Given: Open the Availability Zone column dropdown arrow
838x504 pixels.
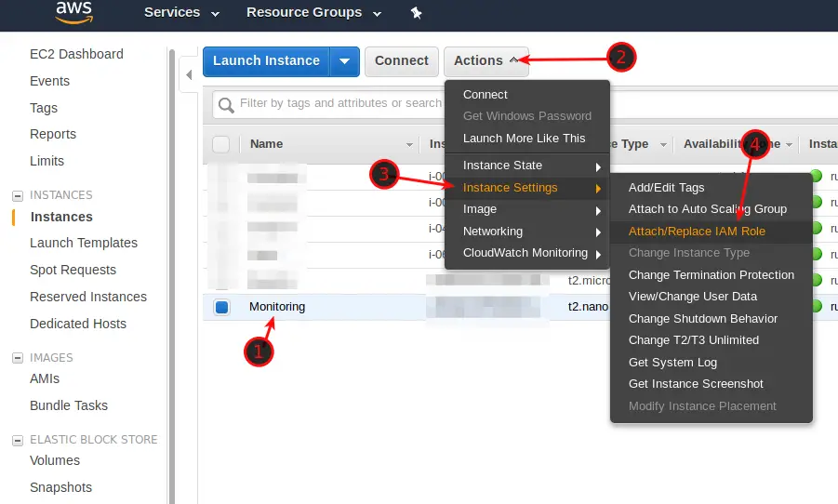Looking at the screenshot, I should pyautogui.click(x=789, y=145).
